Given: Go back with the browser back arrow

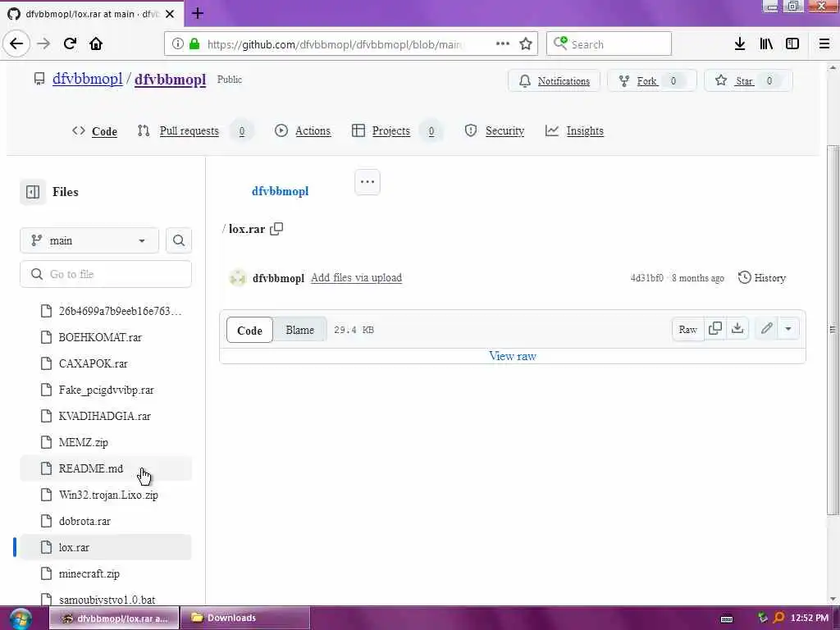Looking at the screenshot, I should 16,44.
